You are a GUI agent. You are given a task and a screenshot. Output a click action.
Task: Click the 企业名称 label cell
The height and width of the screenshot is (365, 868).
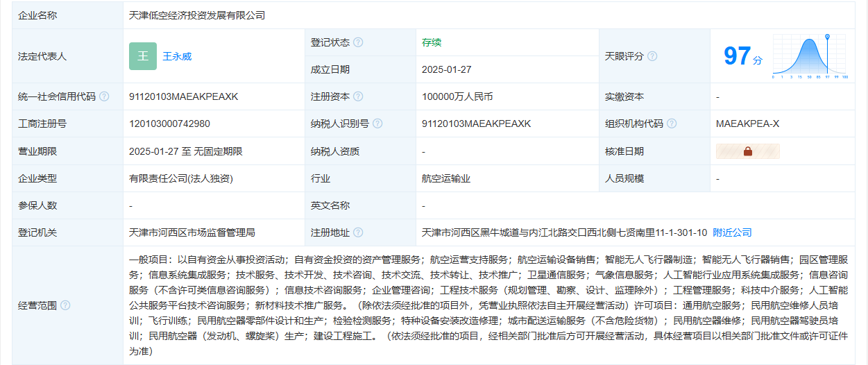(x=67, y=15)
